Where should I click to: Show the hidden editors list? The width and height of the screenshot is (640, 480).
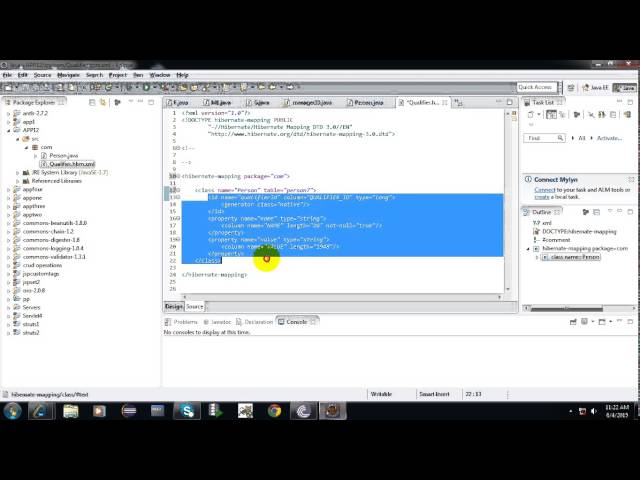458,102
